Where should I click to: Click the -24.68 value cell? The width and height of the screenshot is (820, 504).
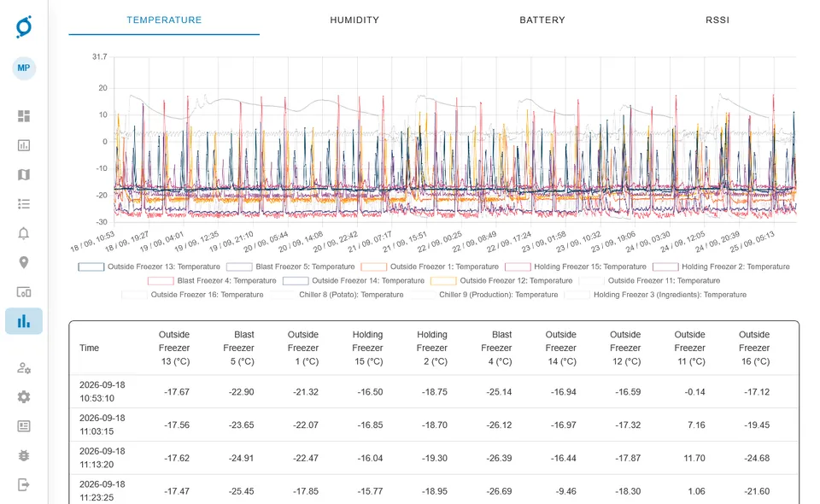(757, 458)
